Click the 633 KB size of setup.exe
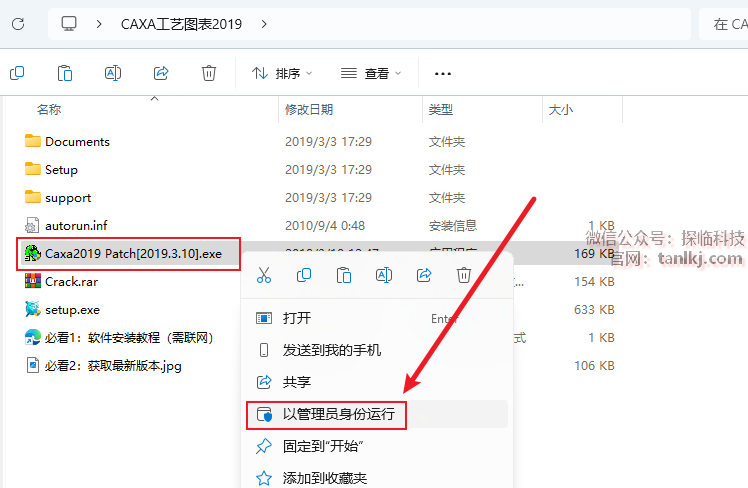Screen dimensions: 748x488 594,310
